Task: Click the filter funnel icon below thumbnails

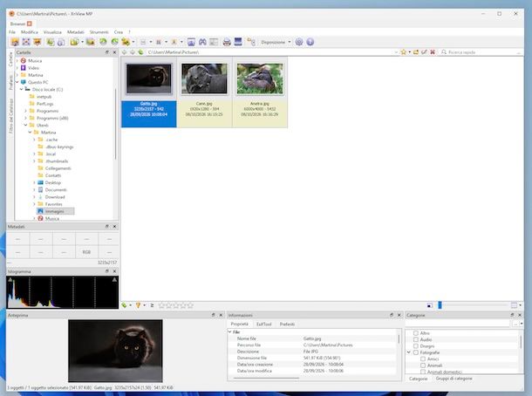Action: (x=138, y=305)
